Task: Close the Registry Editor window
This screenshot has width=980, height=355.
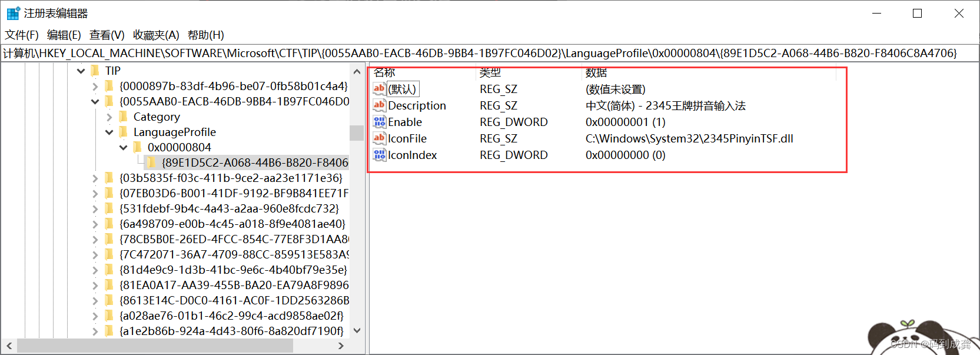Action: point(959,13)
